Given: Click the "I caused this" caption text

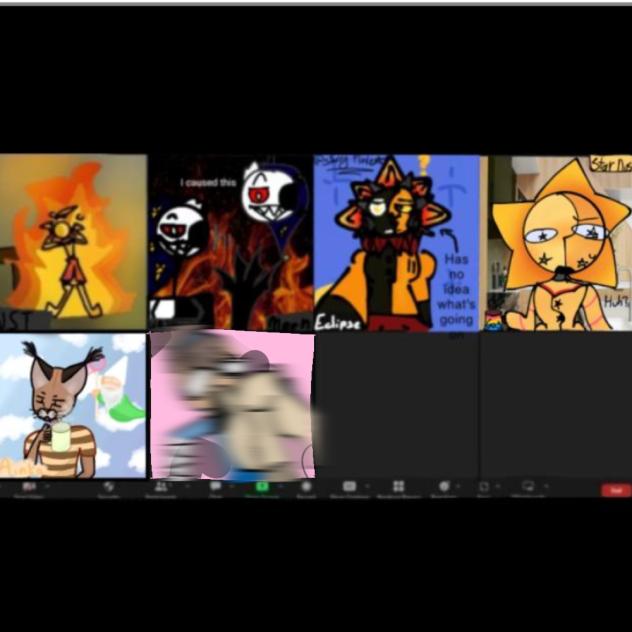Looking at the screenshot, I should pyautogui.click(x=208, y=183).
